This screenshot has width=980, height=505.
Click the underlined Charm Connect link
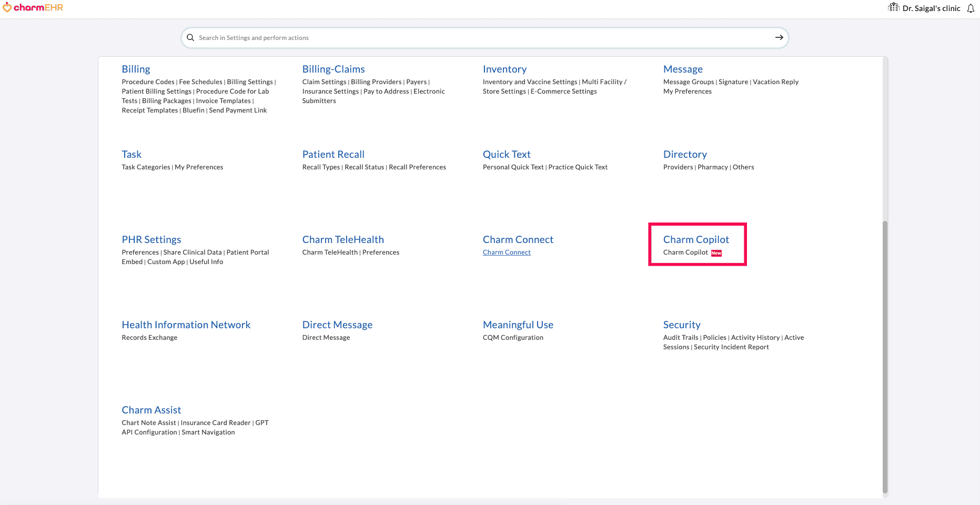[x=507, y=252]
